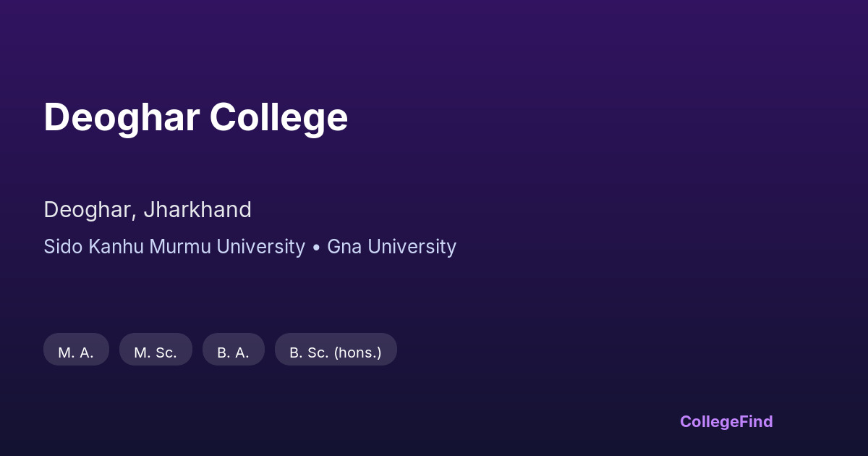The image size is (868, 456).
Task: Click the word "College" in the heading
Action: [279, 117]
